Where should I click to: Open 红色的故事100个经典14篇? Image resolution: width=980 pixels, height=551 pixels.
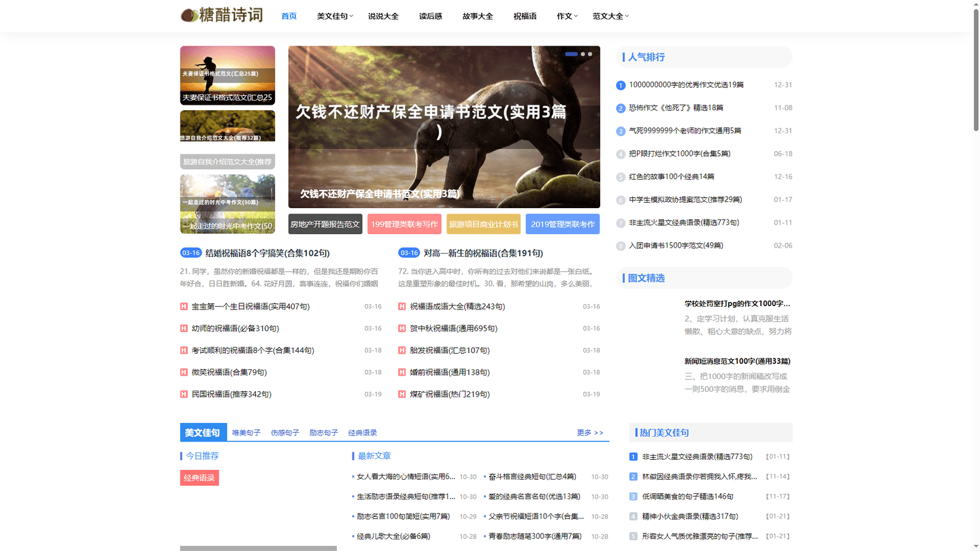coord(672,177)
